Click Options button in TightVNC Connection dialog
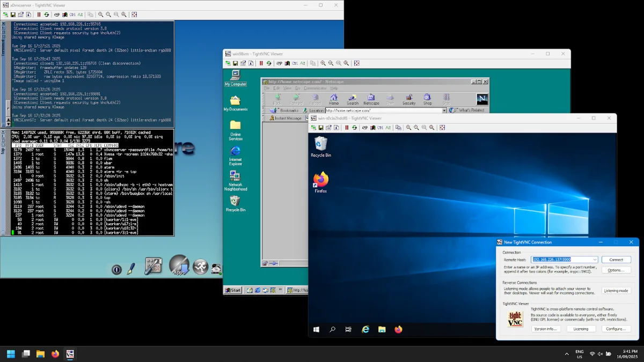The image size is (644, 362). point(616,270)
